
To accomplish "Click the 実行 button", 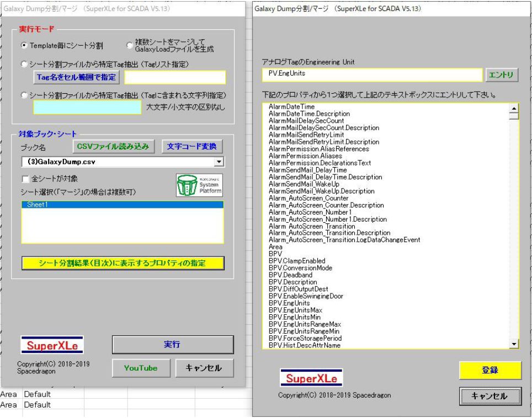I will pos(173,345).
